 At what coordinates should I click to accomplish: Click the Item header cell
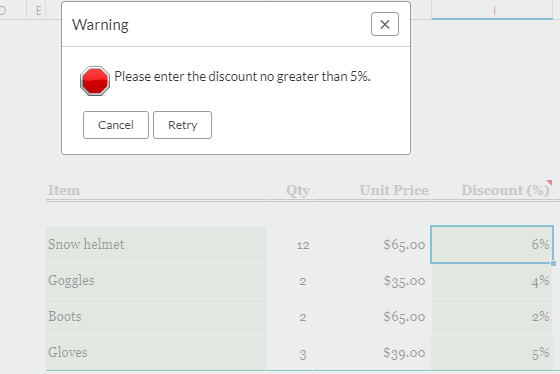156,190
